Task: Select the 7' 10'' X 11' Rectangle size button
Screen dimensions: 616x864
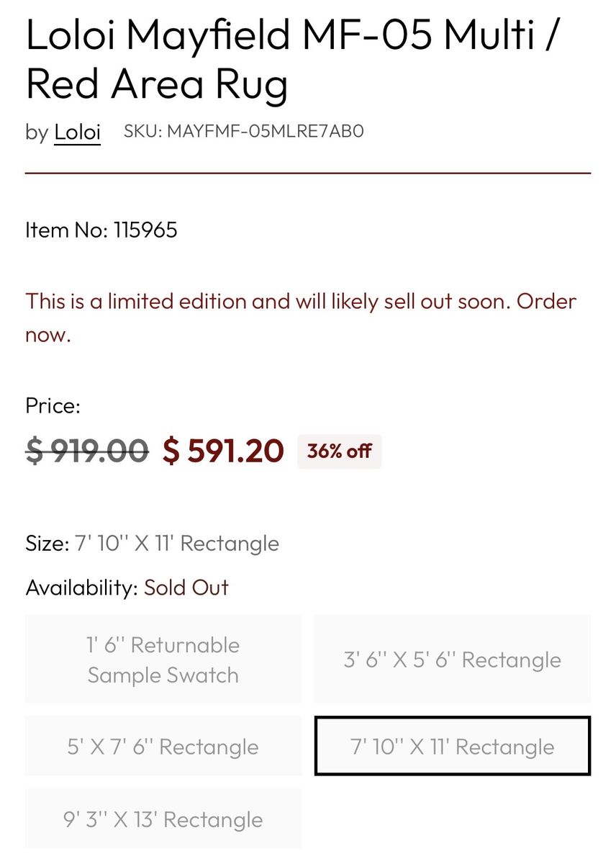Action: coord(452,747)
